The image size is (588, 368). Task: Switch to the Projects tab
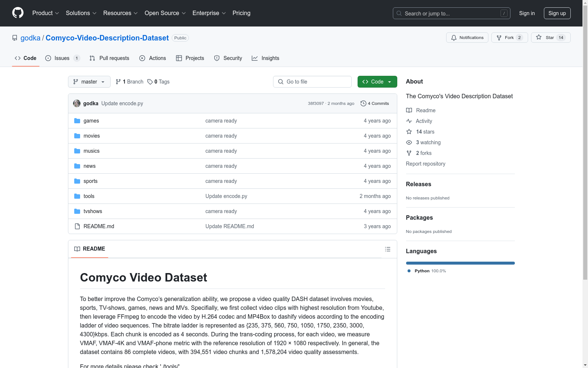190,58
